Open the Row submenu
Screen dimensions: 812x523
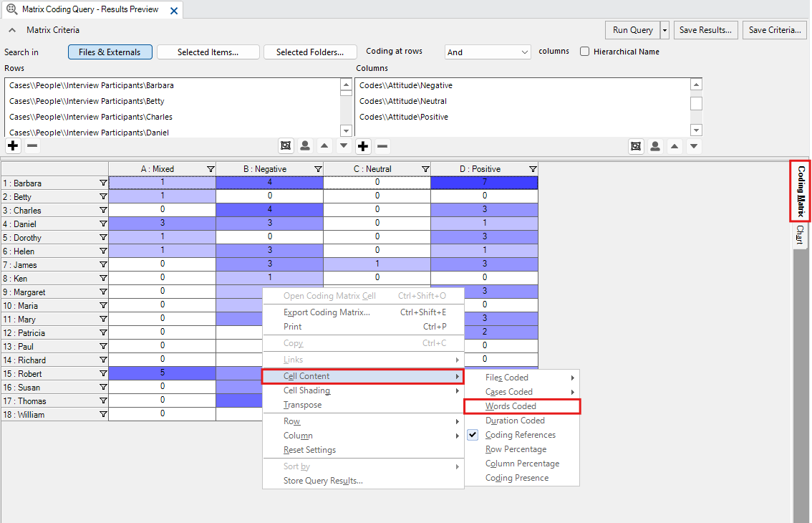coord(363,421)
